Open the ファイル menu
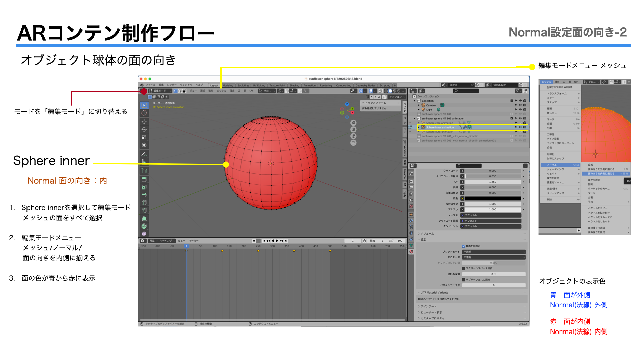The image size is (644, 362). 151,85
